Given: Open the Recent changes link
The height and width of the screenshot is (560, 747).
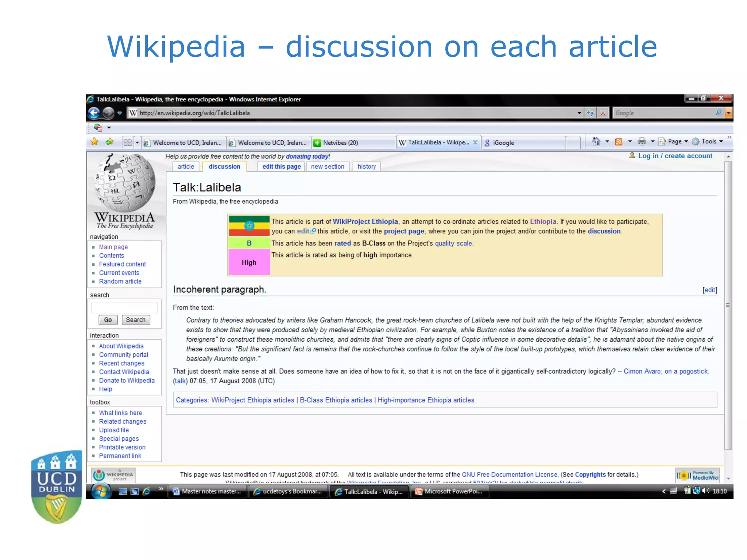Looking at the screenshot, I should [x=121, y=363].
